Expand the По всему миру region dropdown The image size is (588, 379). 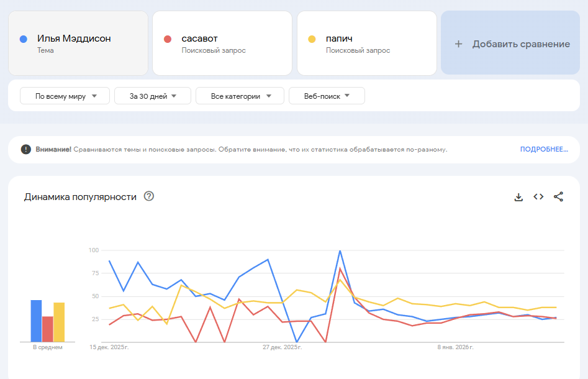pyautogui.click(x=65, y=96)
